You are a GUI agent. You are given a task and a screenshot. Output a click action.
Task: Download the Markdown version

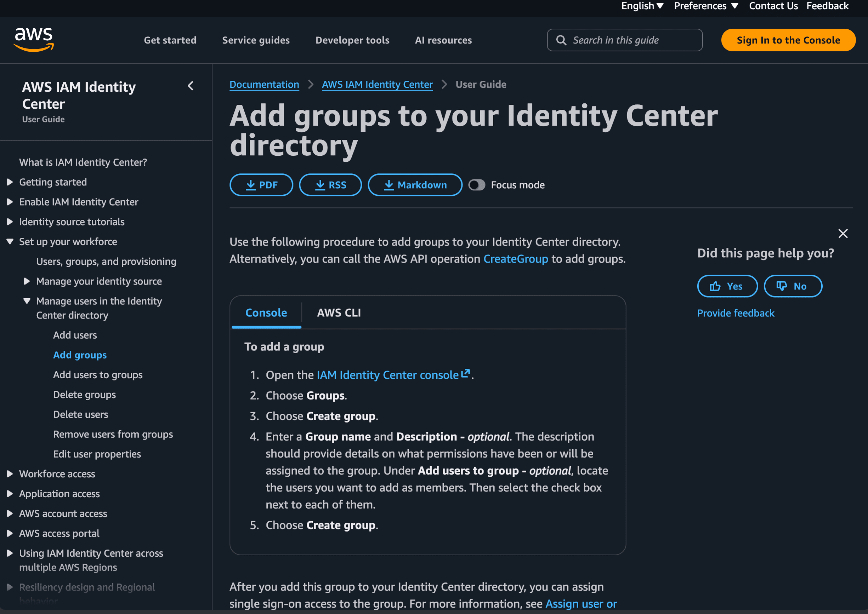pyautogui.click(x=415, y=185)
